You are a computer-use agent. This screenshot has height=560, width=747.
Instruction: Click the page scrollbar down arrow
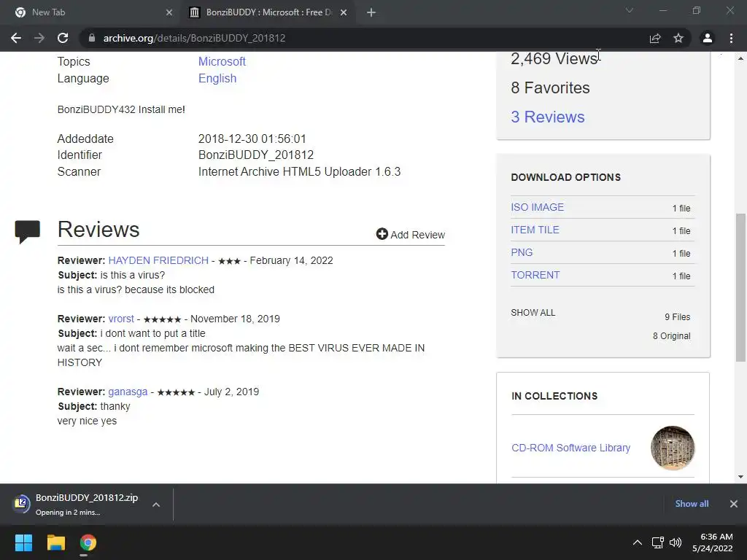tap(740, 477)
